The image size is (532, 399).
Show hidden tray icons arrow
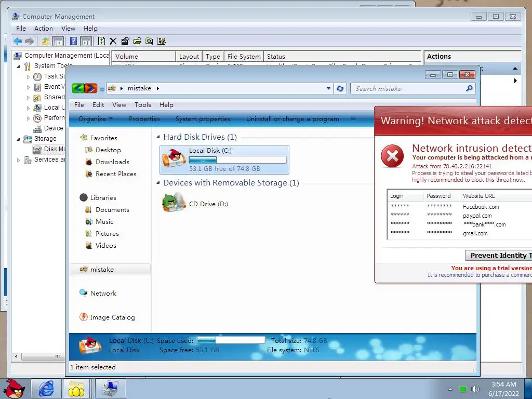click(450, 389)
